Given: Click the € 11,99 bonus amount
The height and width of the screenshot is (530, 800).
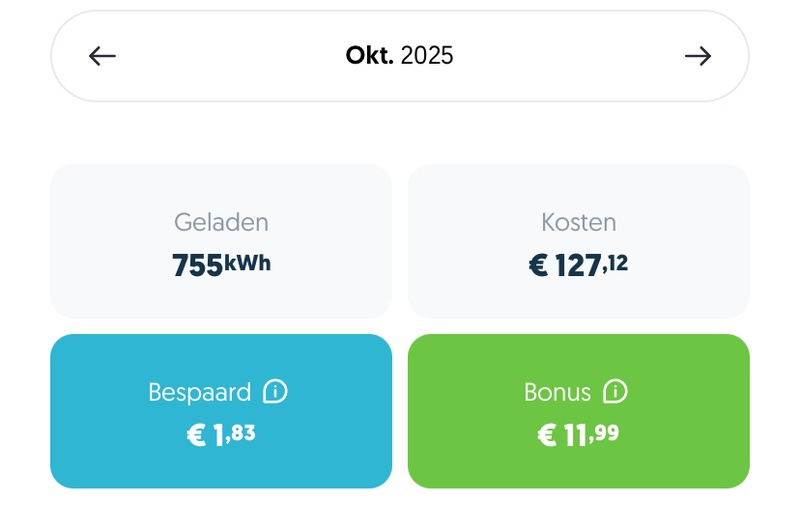Looking at the screenshot, I should [579, 435].
